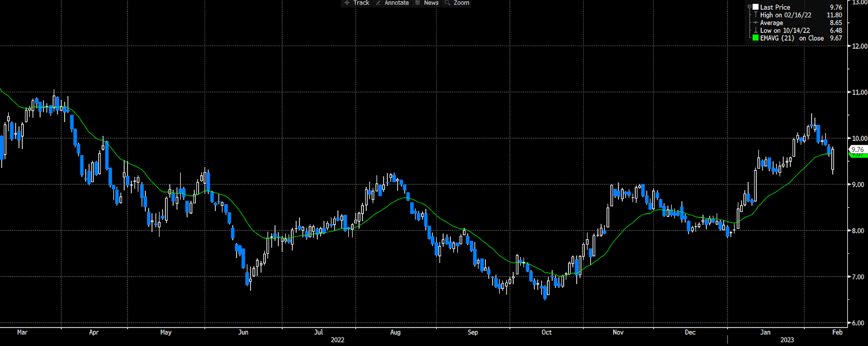868x346 pixels.
Task: Click the News toolbar label
Action: 431,3
